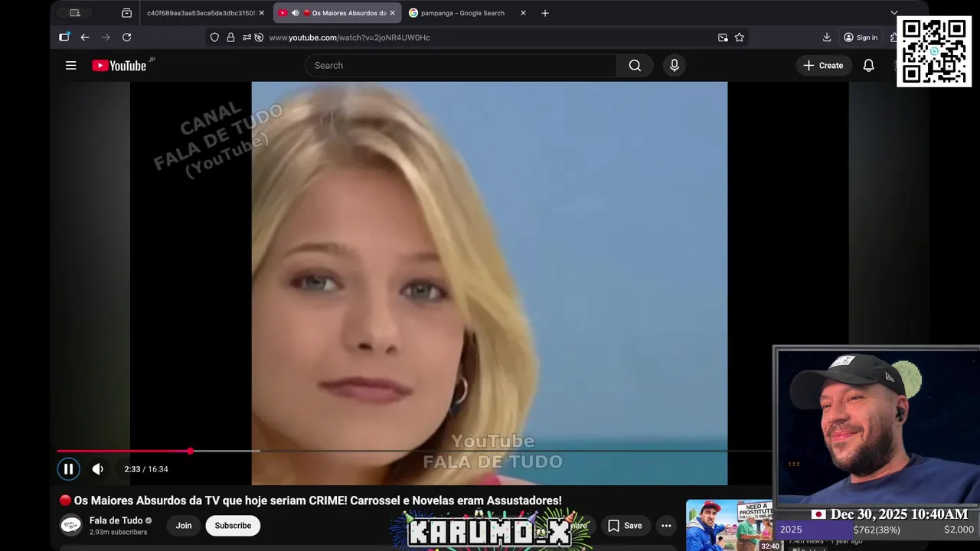Open the picture-in-picture icon in address bar
This screenshot has width=980, height=551.
pos(723,37)
